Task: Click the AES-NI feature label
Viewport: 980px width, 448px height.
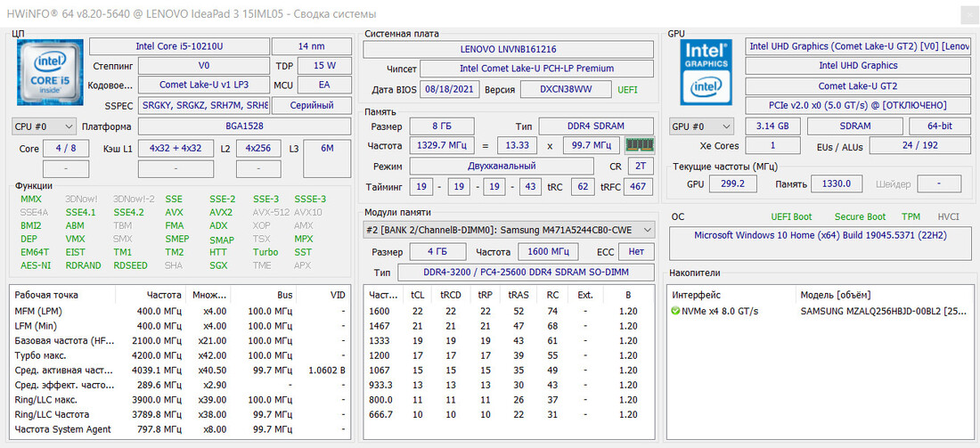Action: click(x=34, y=265)
